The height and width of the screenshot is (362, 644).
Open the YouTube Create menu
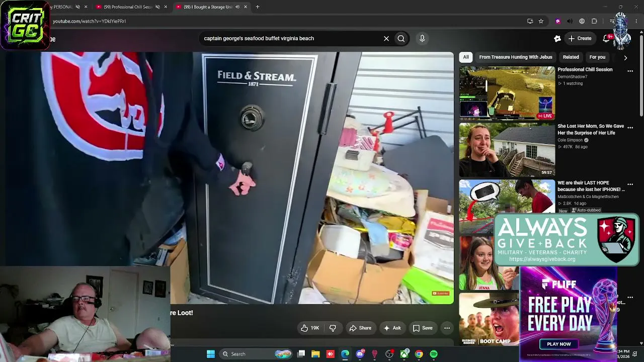coord(580,38)
